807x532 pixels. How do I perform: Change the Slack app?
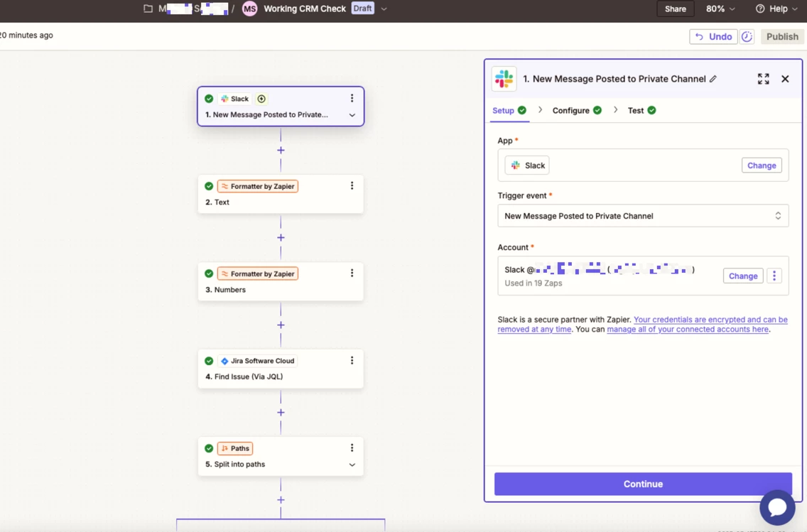(x=762, y=165)
